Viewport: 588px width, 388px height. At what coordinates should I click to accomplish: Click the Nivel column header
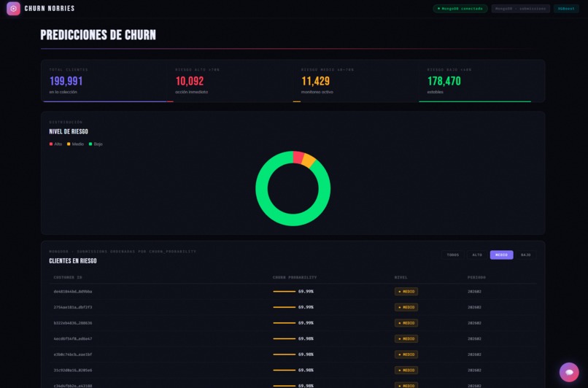coord(401,277)
